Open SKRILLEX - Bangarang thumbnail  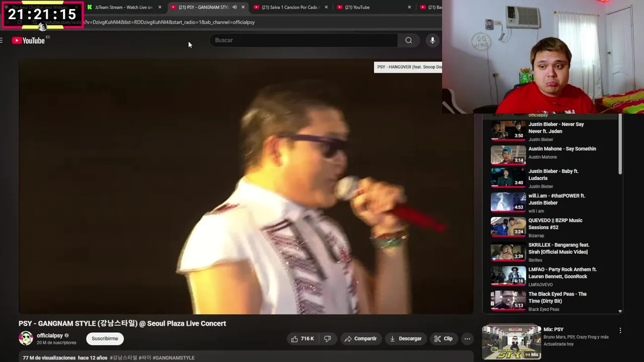[x=508, y=251]
